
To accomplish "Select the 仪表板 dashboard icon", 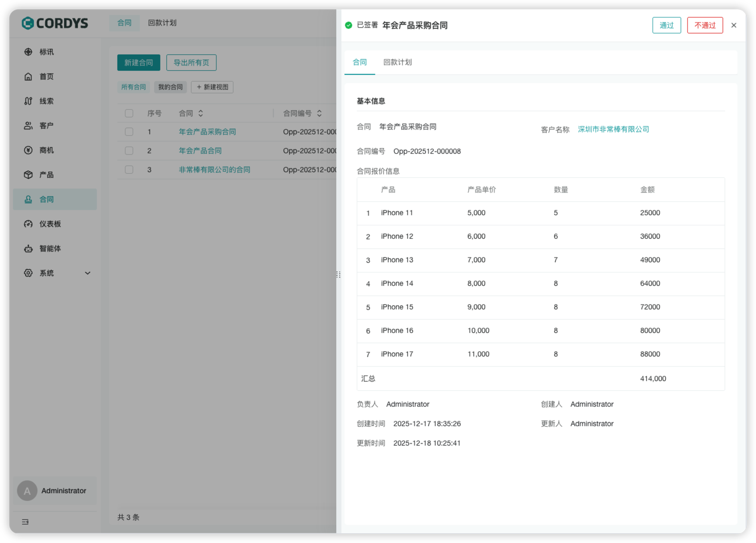I will [48, 224].
